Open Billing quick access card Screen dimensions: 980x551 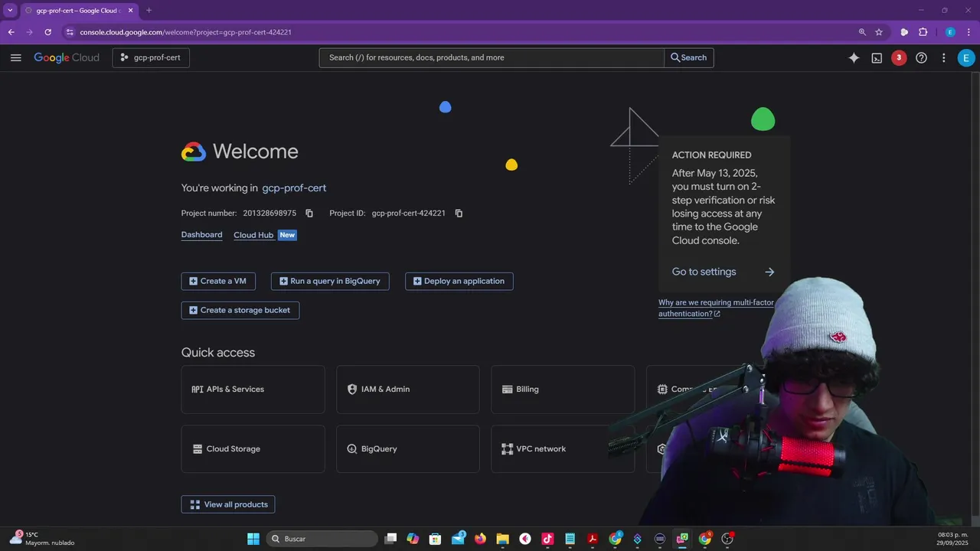(x=563, y=390)
